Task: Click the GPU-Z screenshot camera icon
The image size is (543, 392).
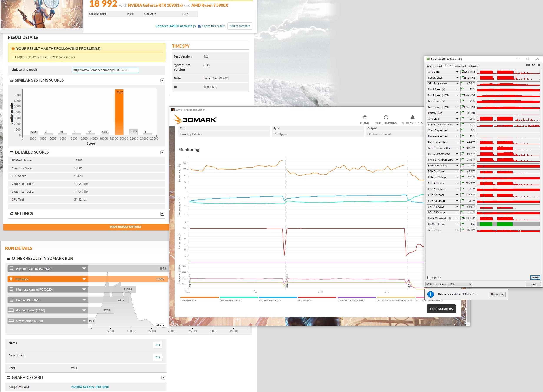Action: point(527,65)
